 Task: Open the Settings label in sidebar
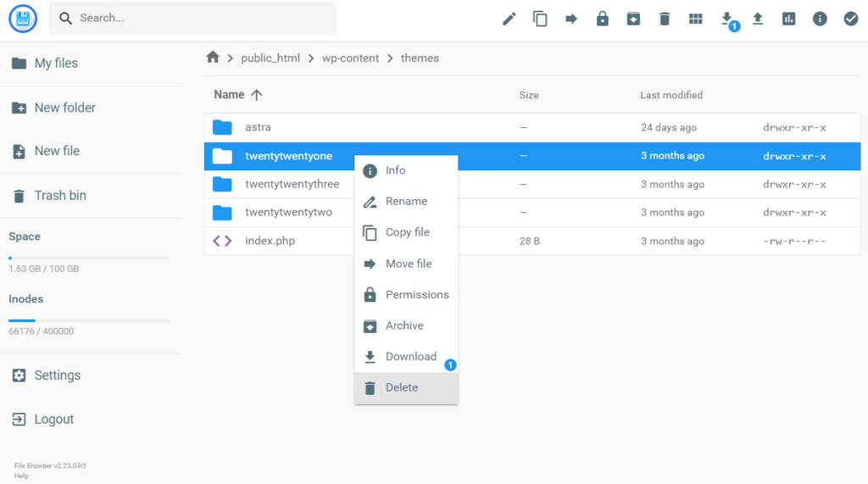tap(58, 376)
